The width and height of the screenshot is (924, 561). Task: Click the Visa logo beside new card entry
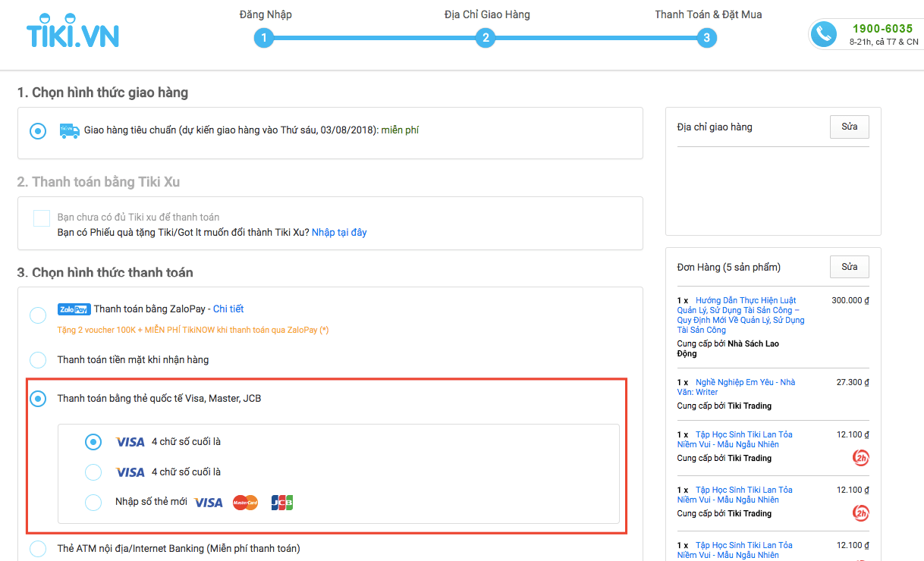coord(209,503)
